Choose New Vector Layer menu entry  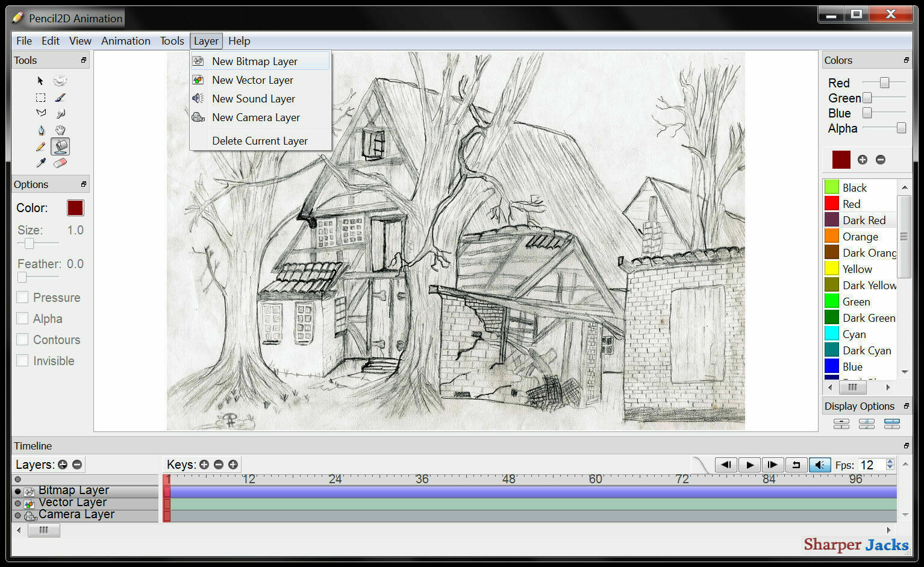(x=260, y=80)
